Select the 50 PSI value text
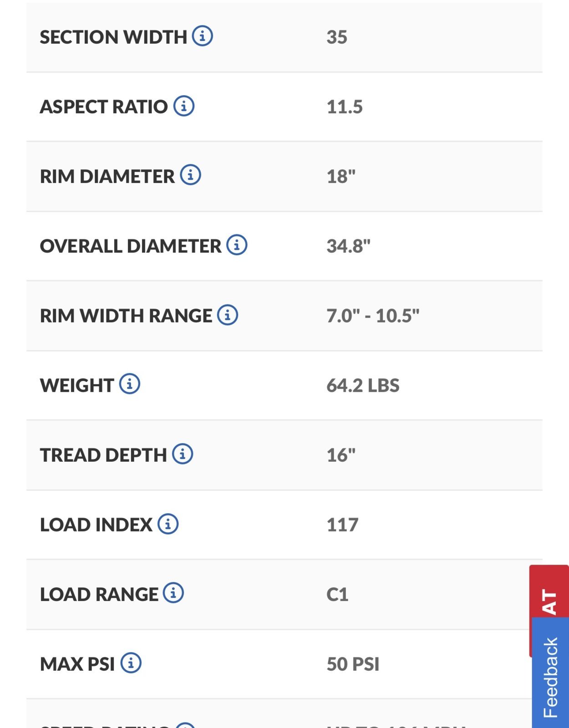This screenshot has width=569, height=728. [353, 664]
